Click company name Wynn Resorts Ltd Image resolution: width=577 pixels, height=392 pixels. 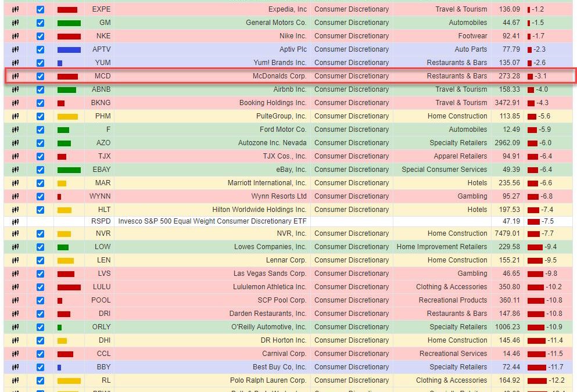(x=279, y=196)
